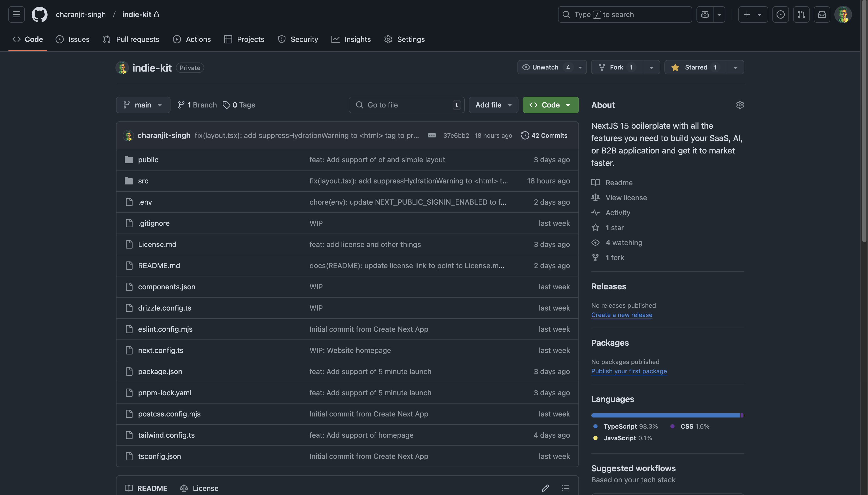View the 42 Commits history
Viewport: 868px width, 495px height.
tap(544, 135)
